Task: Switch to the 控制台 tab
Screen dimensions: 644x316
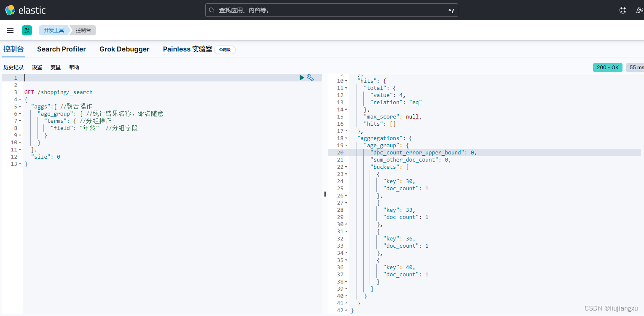Action: [x=13, y=49]
